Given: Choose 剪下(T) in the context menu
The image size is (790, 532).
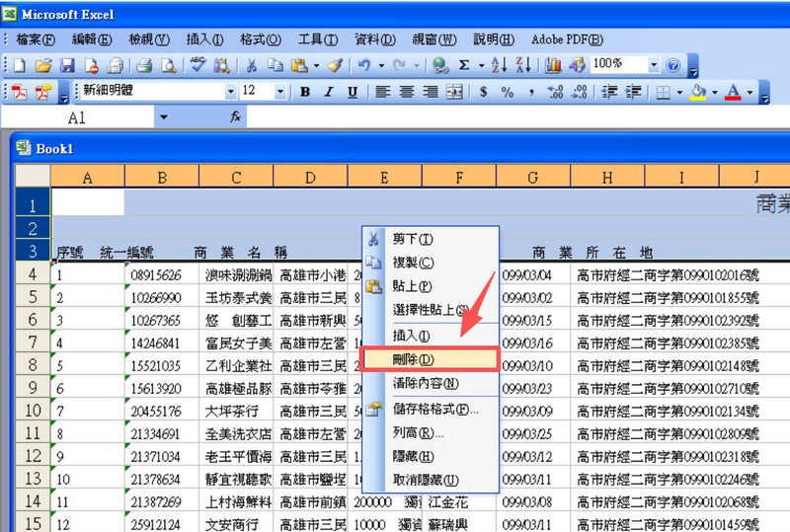Looking at the screenshot, I should 431,239.
